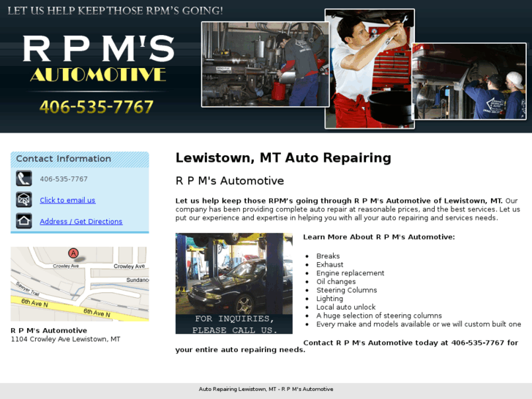Click the header photo of two mechanics under car
Viewport: 532px width, 399px height.
click(469, 81)
